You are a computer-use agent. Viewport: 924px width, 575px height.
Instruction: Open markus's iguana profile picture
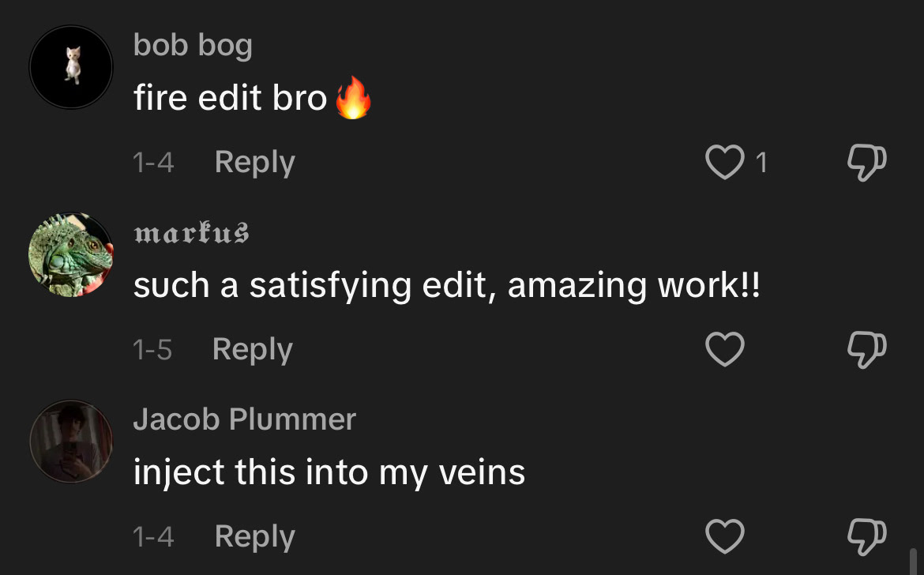coord(71,254)
